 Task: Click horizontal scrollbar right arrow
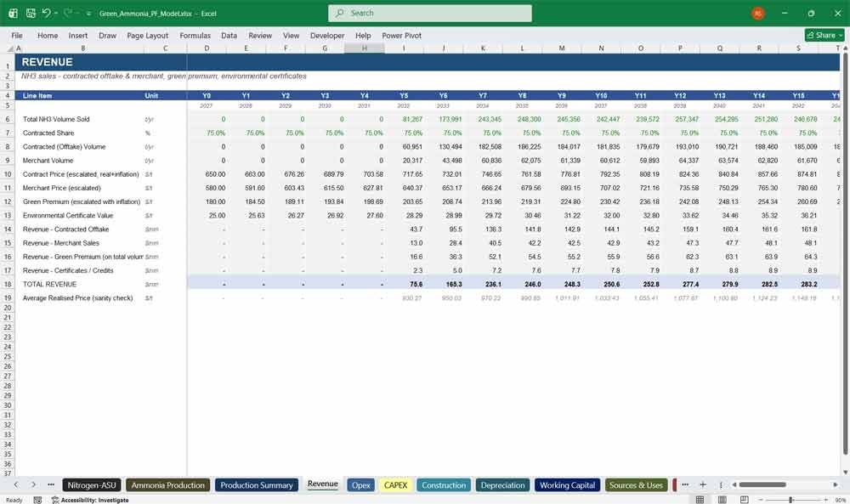(x=836, y=484)
